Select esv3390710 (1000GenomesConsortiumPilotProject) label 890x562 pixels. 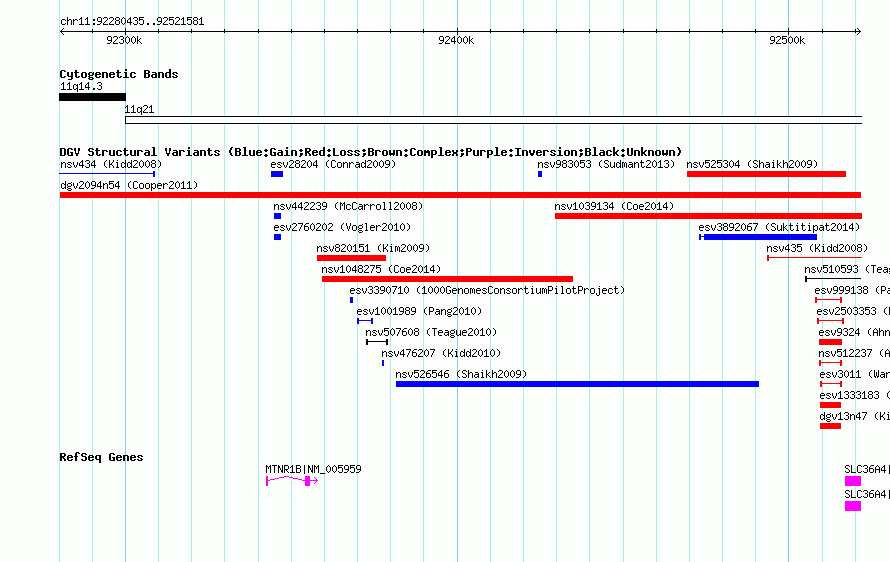click(x=487, y=290)
